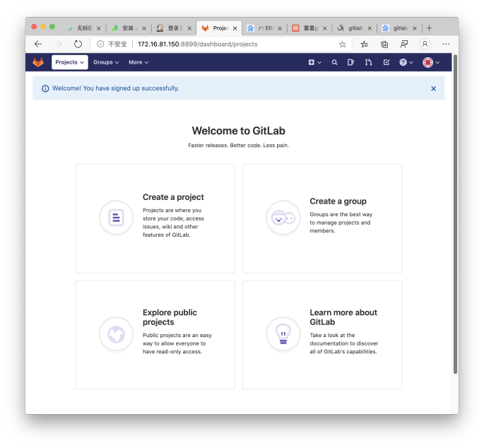Click the group faces icon
484x448 pixels.
pyautogui.click(x=283, y=218)
